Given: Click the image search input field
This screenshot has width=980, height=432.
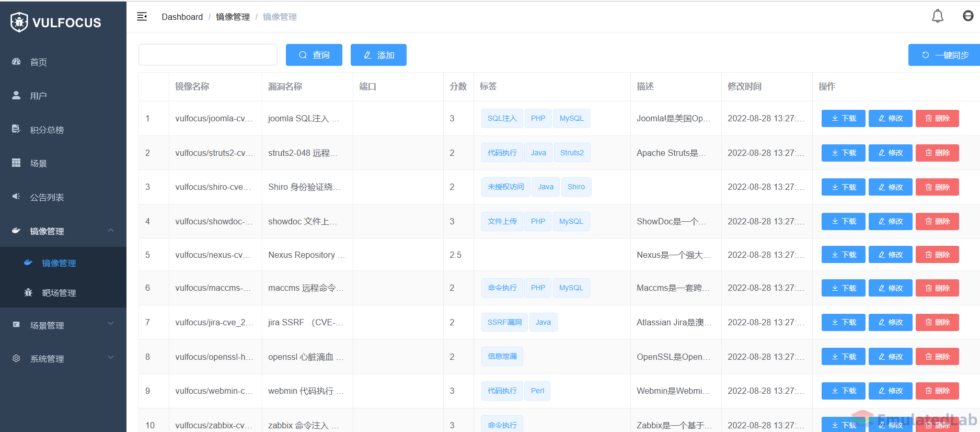Looking at the screenshot, I should pyautogui.click(x=208, y=55).
